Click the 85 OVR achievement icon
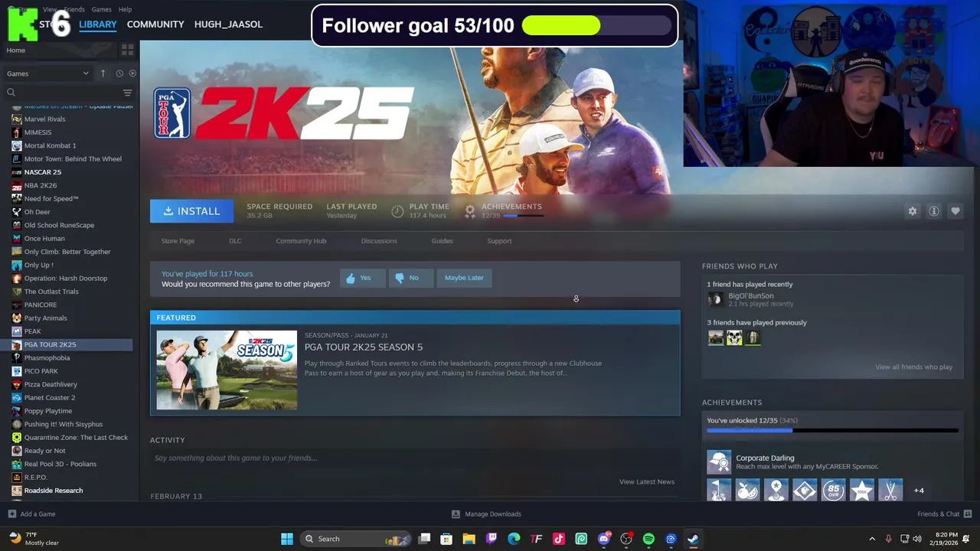Image resolution: width=980 pixels, height=551 pixels. pyautogui.click(x=833, y=491)
